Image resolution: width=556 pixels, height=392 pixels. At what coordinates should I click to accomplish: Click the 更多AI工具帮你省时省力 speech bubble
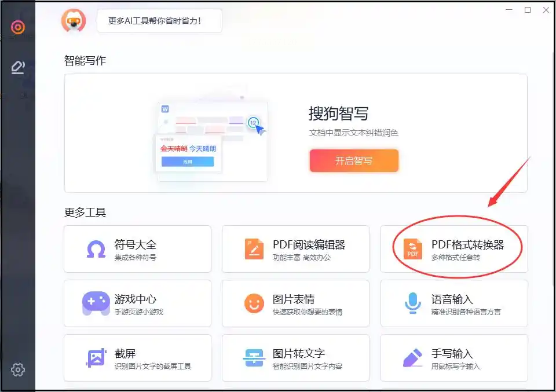[x=160, y=21]
